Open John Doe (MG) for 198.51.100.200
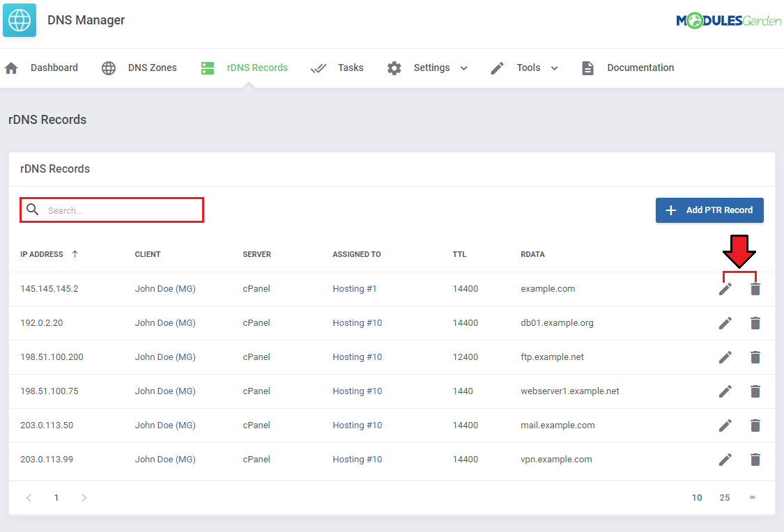 click(x=165, y=357)
